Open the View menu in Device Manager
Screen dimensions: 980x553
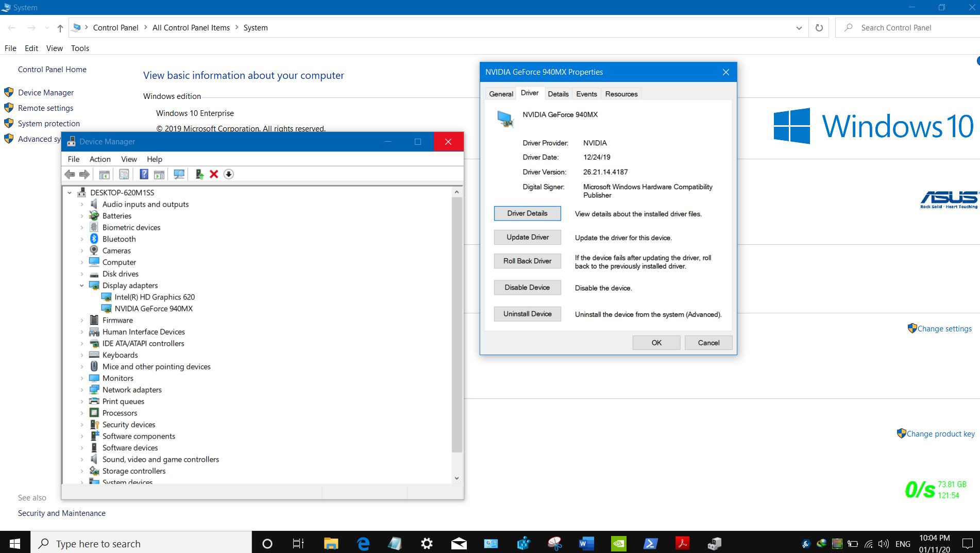click(x=129, y=159)
